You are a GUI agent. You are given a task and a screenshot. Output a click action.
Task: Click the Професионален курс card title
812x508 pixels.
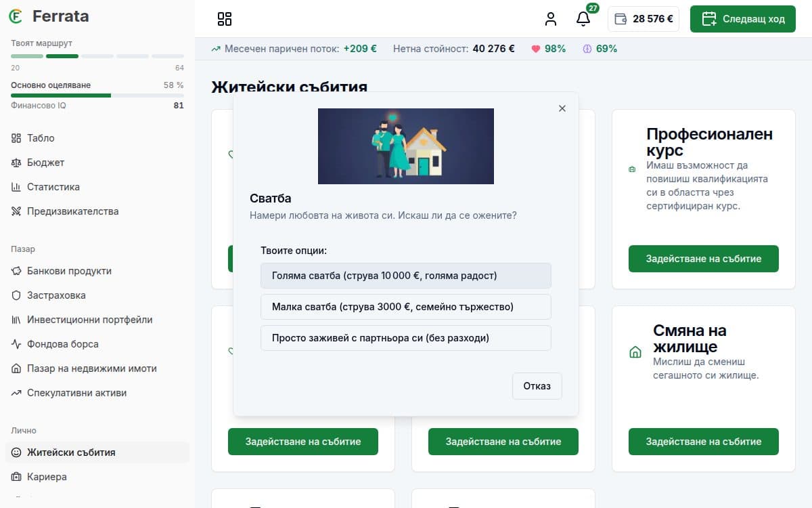click(x=710, y=142)
